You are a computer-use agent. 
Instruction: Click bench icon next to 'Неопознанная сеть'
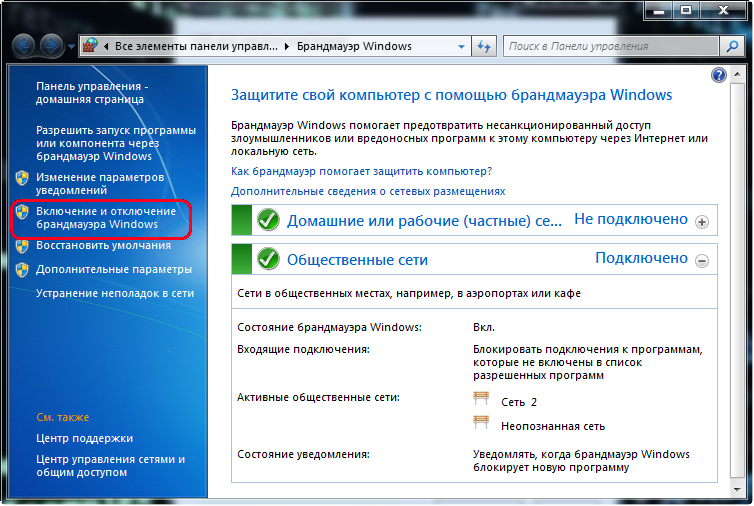click(481, 423)
